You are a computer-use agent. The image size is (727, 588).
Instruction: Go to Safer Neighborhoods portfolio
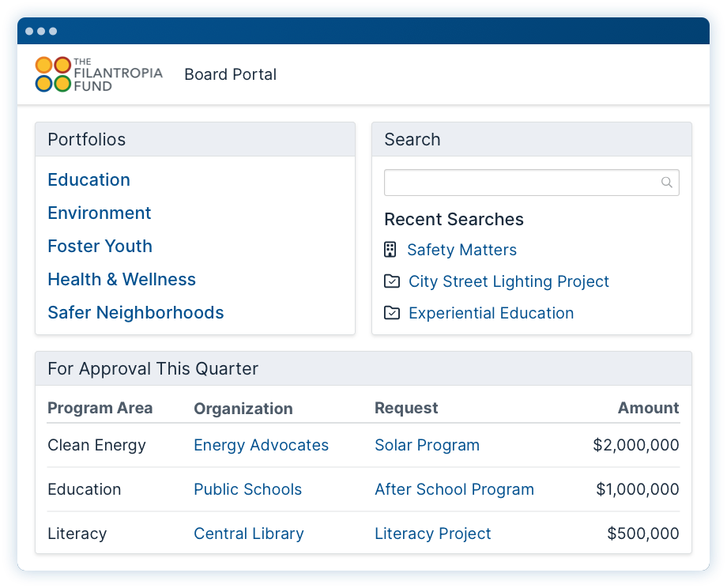(x=135, y=312)
